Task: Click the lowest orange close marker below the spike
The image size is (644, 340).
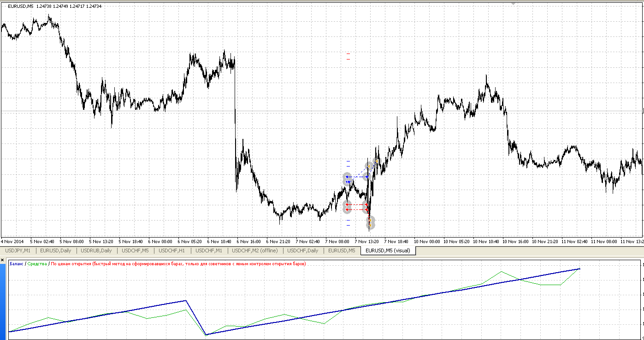Action: [370, 225]
